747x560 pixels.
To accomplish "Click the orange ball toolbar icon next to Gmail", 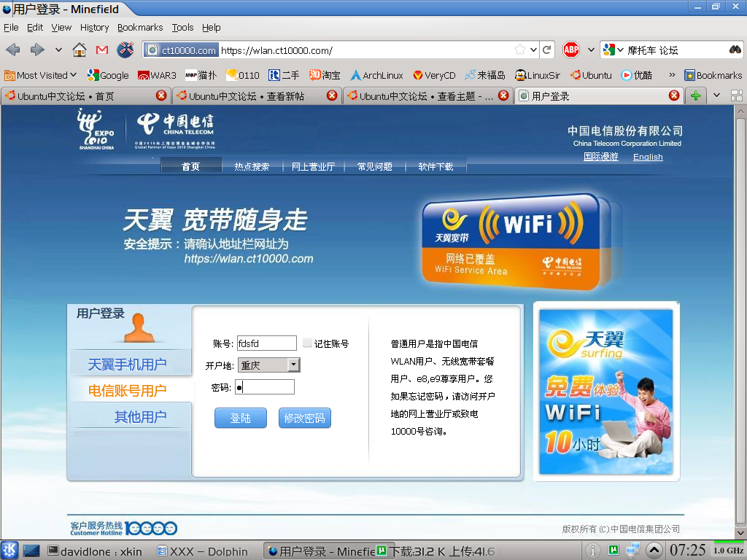I will pos(125,50).
